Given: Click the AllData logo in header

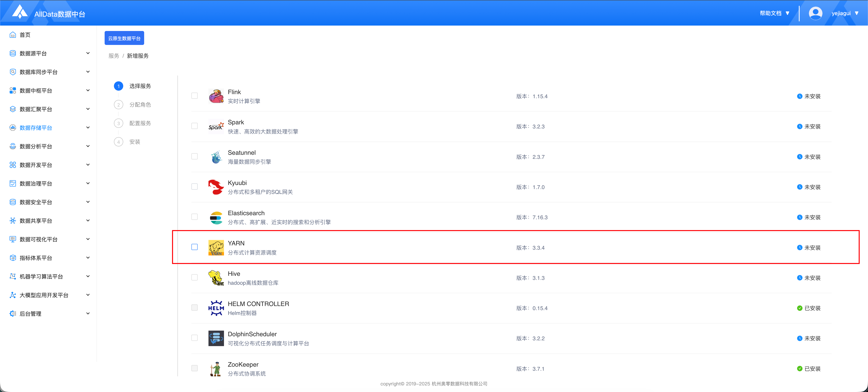Looking at the screenshot, I should (x=20, y=12).
